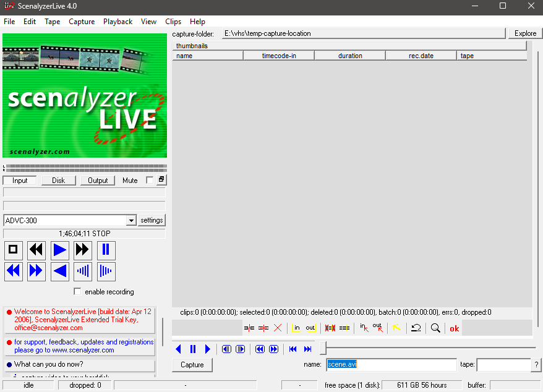Click the black rewind tape button

click(36, 250)
